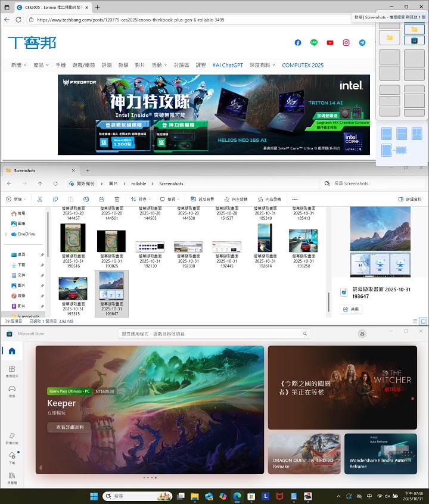Open 新增 dropdown in File Explorer
This screenshot has width=429, height=504.
click(15, 200)
